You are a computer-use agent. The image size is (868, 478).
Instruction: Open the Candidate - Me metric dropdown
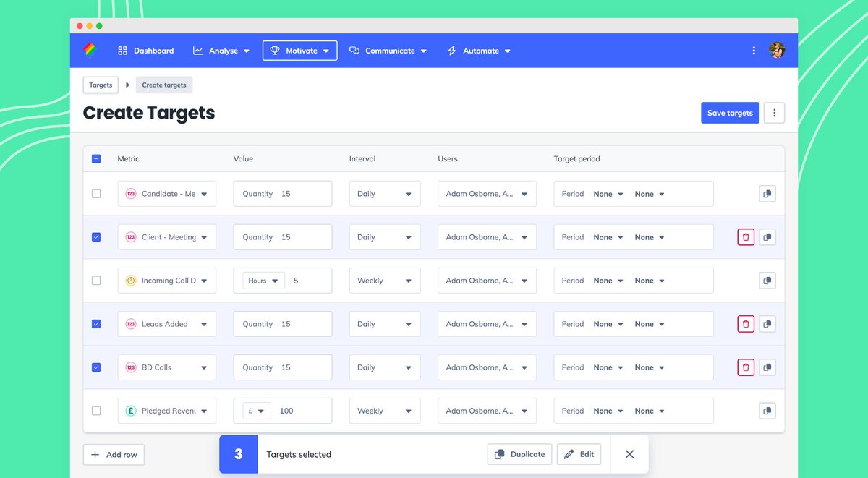click(x=167, y=194)
